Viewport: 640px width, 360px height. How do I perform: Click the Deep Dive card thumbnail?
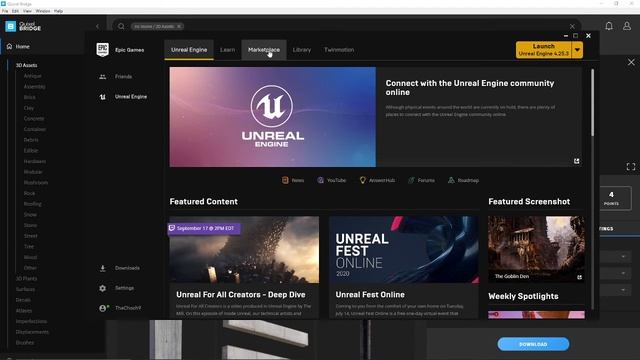(x=244, y=250)
